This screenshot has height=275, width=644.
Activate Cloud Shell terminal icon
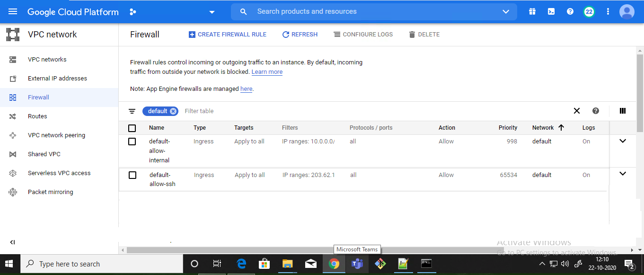click(551, 12)
